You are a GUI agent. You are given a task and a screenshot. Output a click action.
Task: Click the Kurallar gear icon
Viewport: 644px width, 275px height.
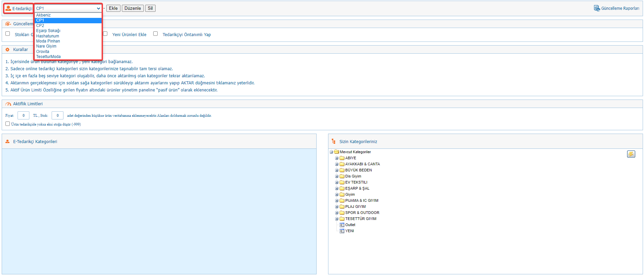coord(8,50)
